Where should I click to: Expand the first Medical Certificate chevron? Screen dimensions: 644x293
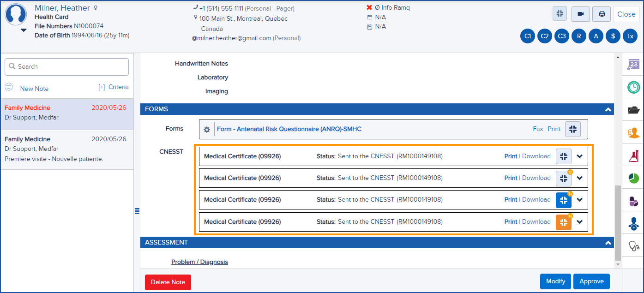pyautogui.click(x=580, y=156)
